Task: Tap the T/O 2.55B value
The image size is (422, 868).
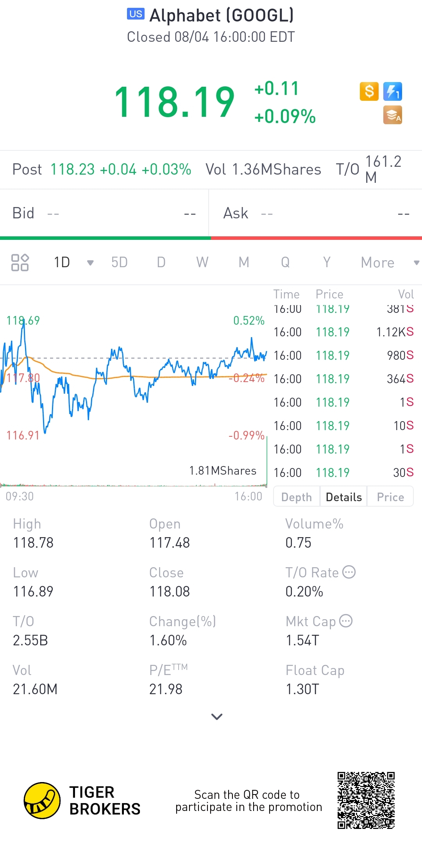Action: coord(30,640)
